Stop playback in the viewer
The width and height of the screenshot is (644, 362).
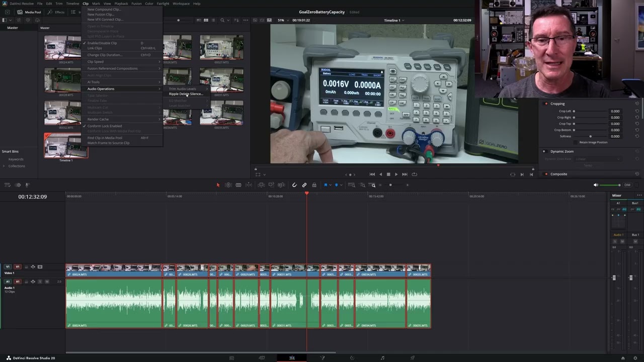pos(388,174)
